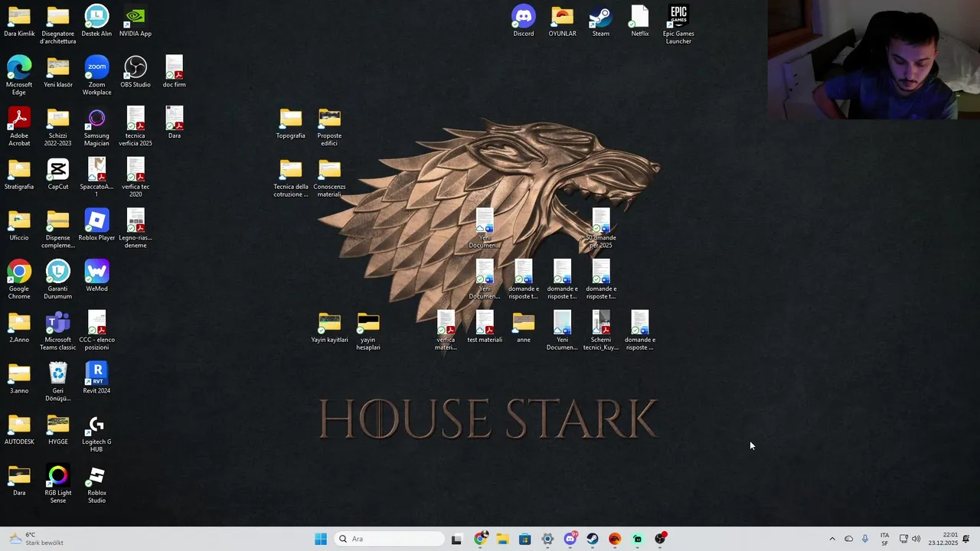
Task: Open verfica tec 2020 PDF
Action: (x=136, y=178)
